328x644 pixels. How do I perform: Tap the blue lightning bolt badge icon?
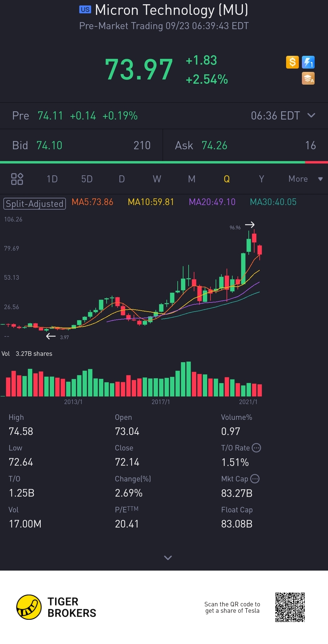[x=308, y=62]
